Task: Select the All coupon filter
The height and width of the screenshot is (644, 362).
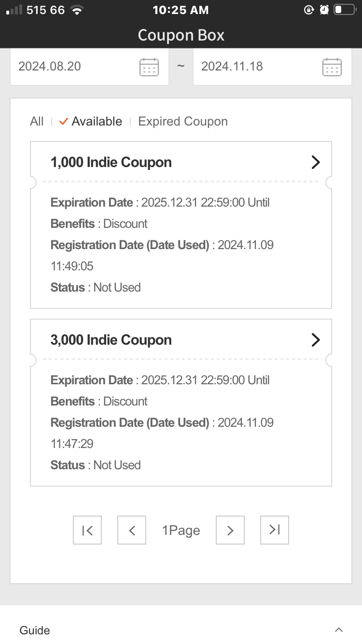Action: 37,121
